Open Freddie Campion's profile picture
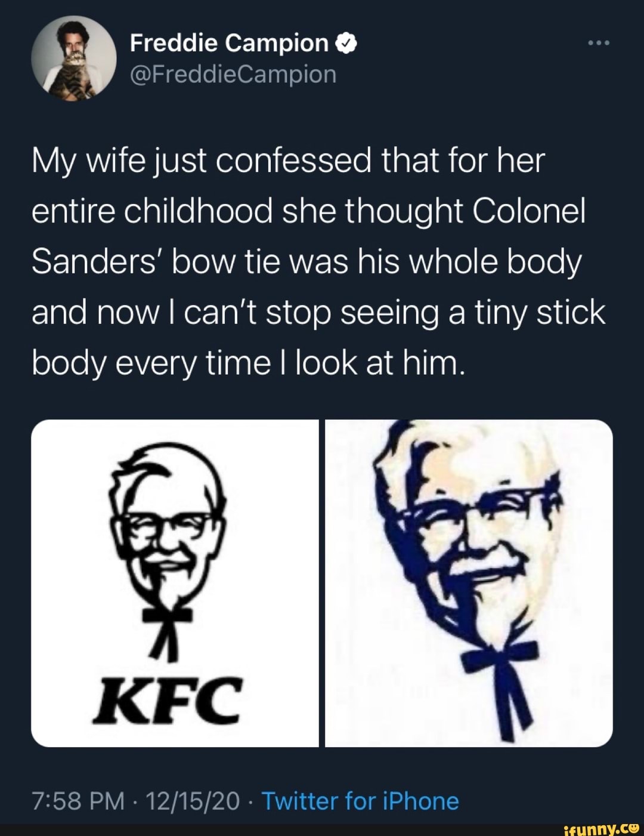 click(73, 58)
